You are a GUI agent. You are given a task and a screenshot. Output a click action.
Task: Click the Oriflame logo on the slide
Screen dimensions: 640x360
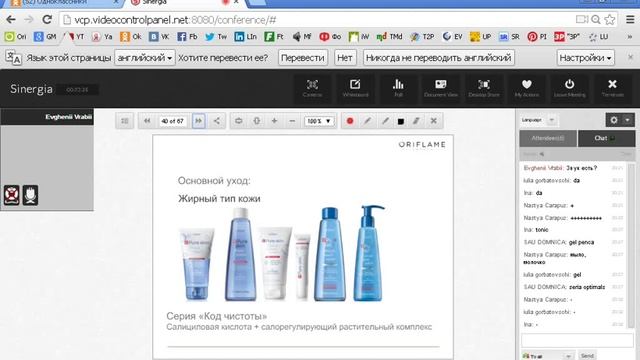(x=422, y=144)
